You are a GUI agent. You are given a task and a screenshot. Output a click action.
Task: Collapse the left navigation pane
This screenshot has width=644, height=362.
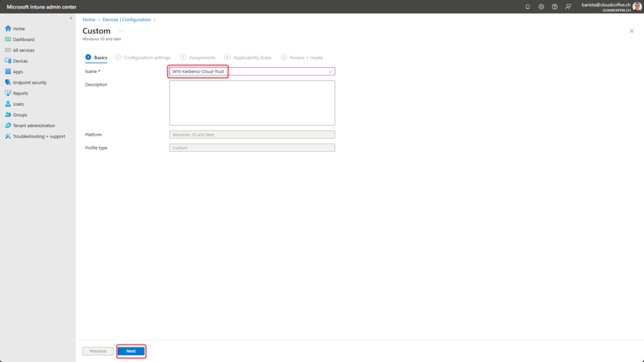(x=71, y=18)
